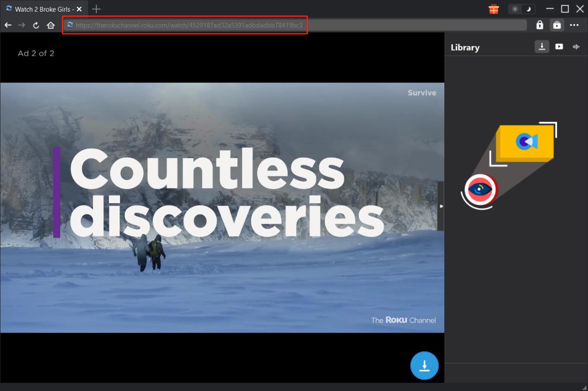Open the video detection icon next to lock
The image size is (588, 391).
(x=557, y=25)
